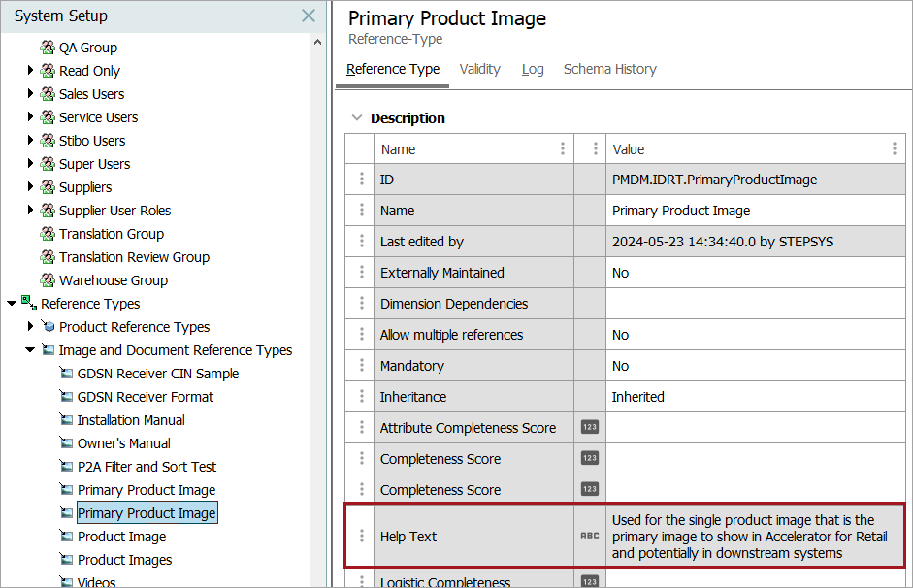Open the Schema History tab

click(609, 69)
